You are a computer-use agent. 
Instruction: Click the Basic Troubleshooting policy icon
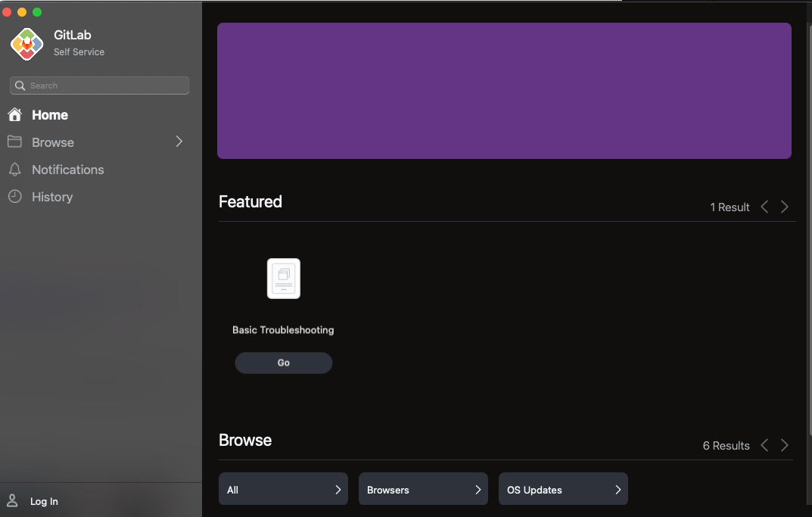click(284, 279)
